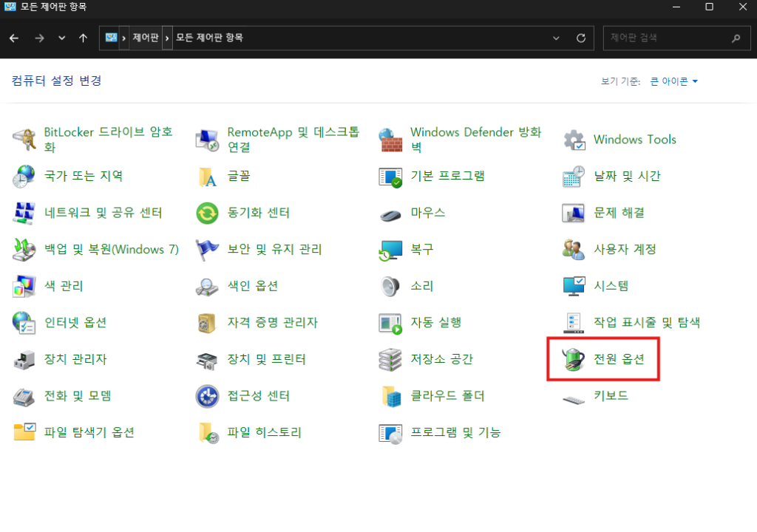The height and width of the screenshot is (532, 757).
Task: Click the 소리 speaker icon
Action: coord(390,287)
